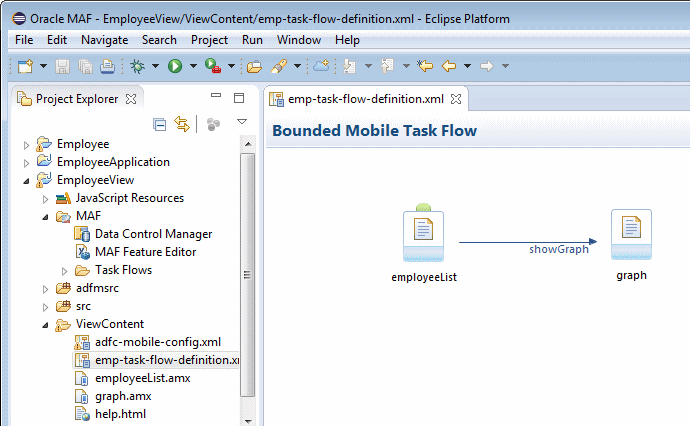
Task: Expand the JavaScript Resources node
Action: pyautogui.click(x=45, y=199)
